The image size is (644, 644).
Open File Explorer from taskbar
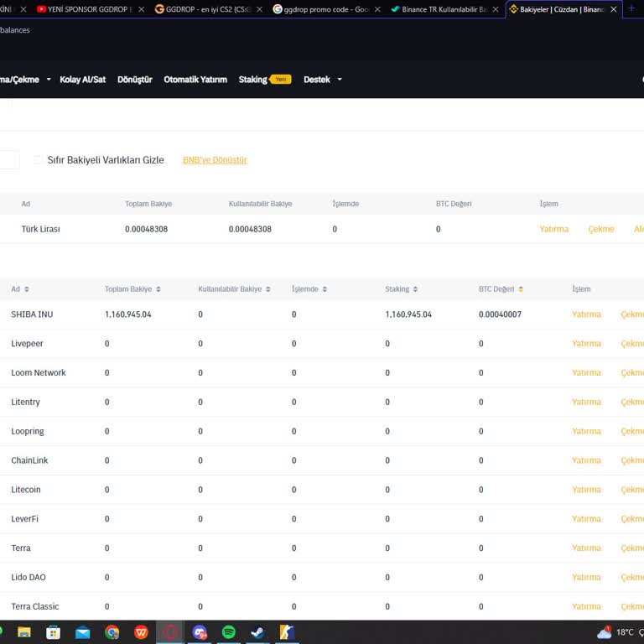[x=23, y=632]
